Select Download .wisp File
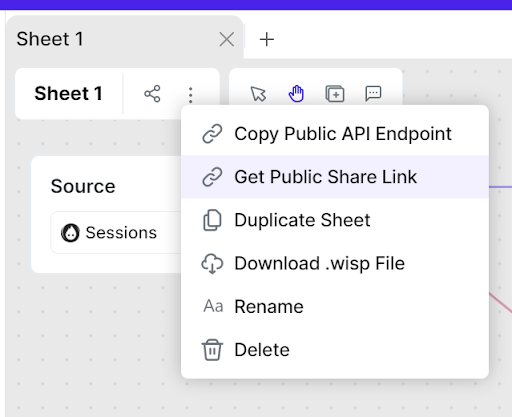This screenshot has height=417, width=512. tap(335, 263)
